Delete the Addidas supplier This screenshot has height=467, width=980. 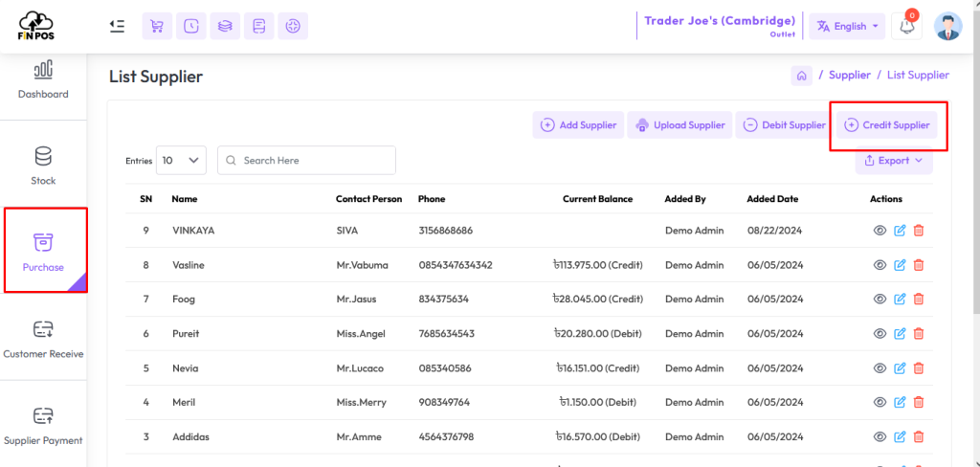918,437
